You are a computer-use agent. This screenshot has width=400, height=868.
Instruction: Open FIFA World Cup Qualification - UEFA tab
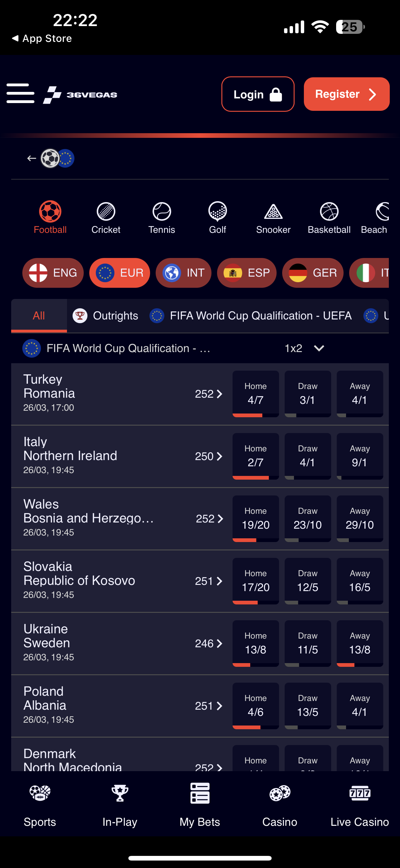click(251, 316)
